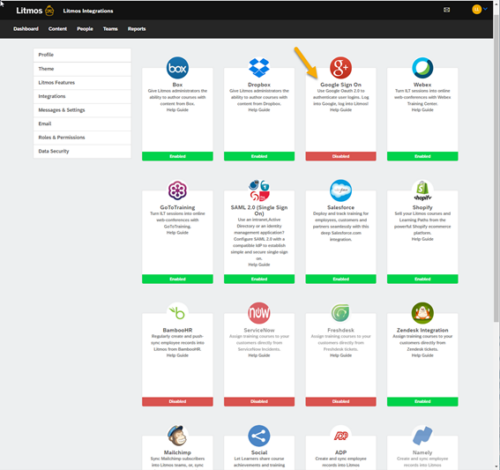Image resolution: width=500 pixels, height=470 pixels.
Task: Open the BambooHR Help Guide link
Action: (x=177, y=356)
